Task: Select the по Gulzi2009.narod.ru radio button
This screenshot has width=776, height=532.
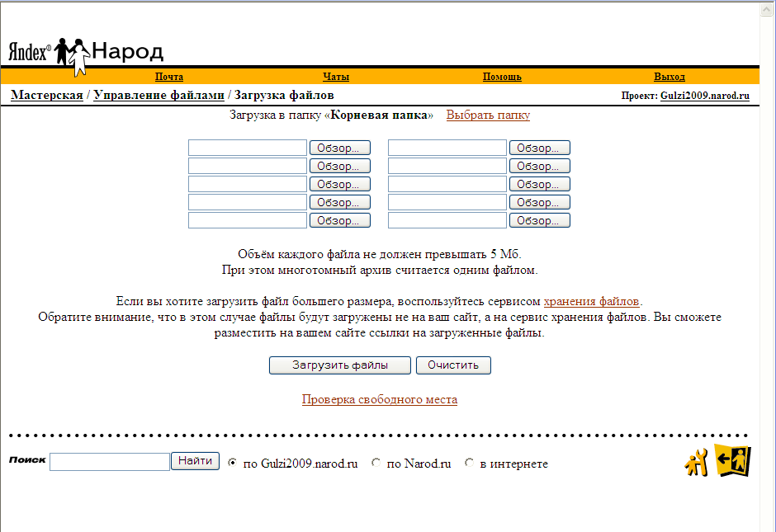Action: click(x=232, y=463)
